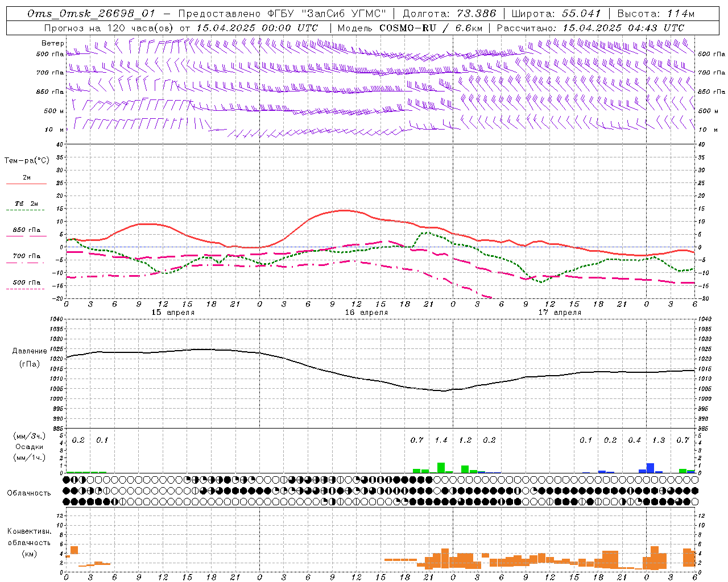
Task: Select the Тем-ра(°C) temperature label
Action: click(27, 161)
